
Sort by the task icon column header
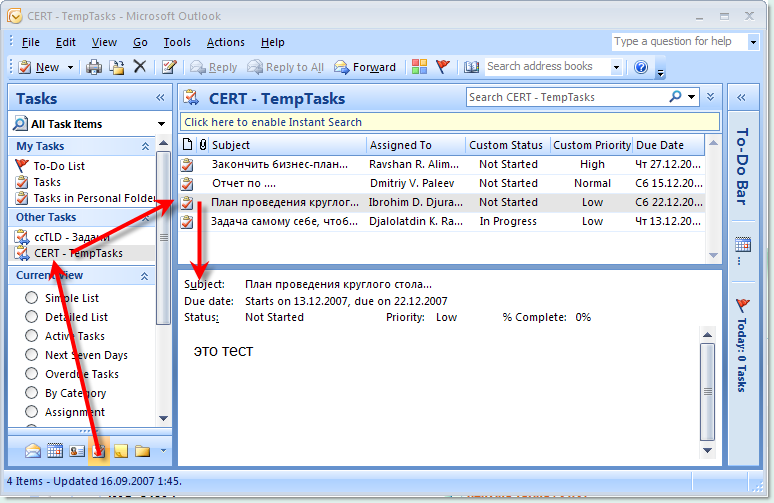pyautogui.click(x=188, y=145)
